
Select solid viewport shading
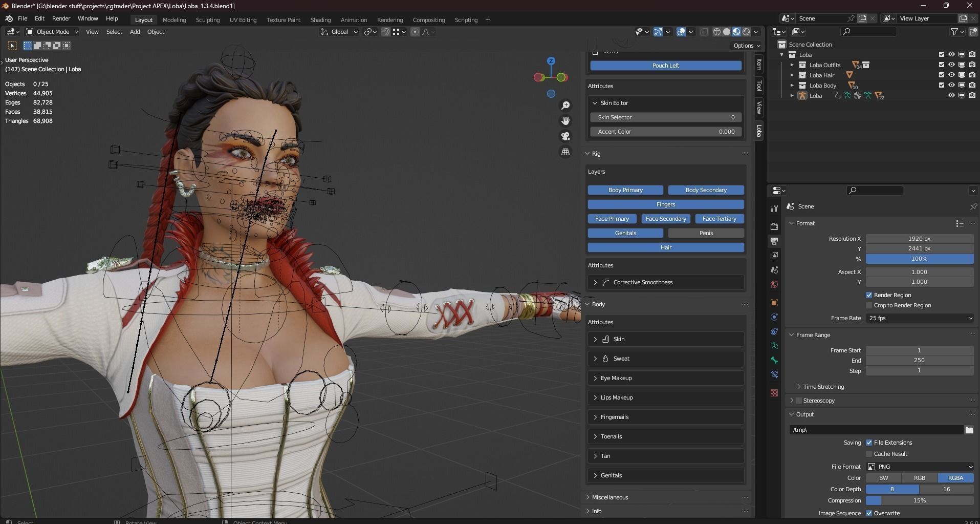[x=727, y=32]
